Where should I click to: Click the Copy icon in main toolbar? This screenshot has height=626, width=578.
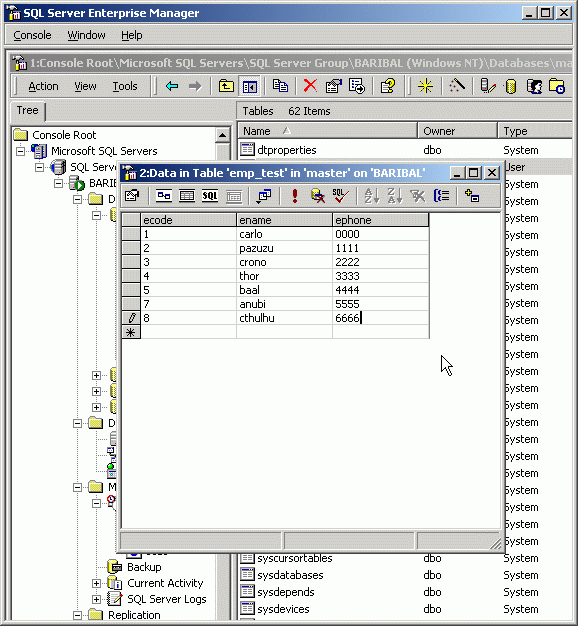click(x=280, y=86)
